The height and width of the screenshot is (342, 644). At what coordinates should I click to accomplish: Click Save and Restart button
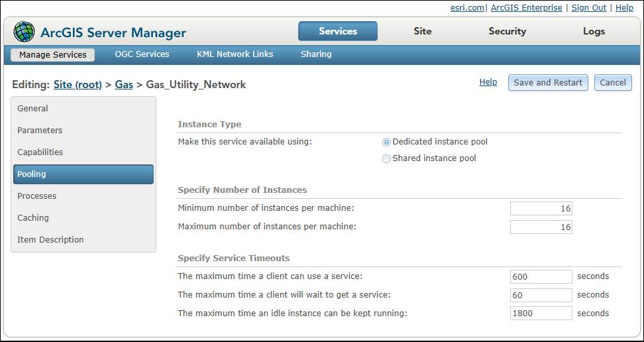pyautogui.click(x=548, y=83)
